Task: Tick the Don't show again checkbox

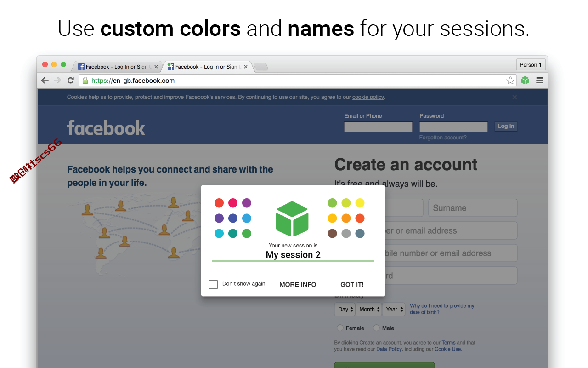Action: click(x=213, y=284)
